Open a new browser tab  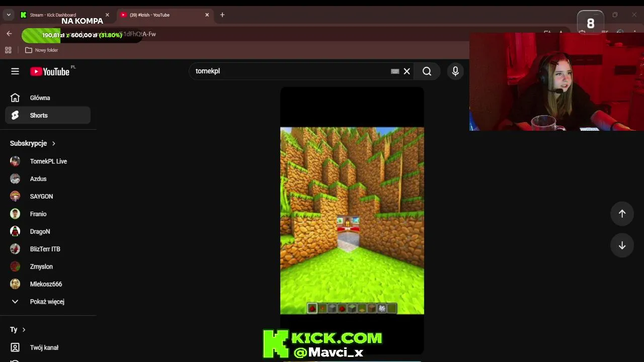point(222,15)
